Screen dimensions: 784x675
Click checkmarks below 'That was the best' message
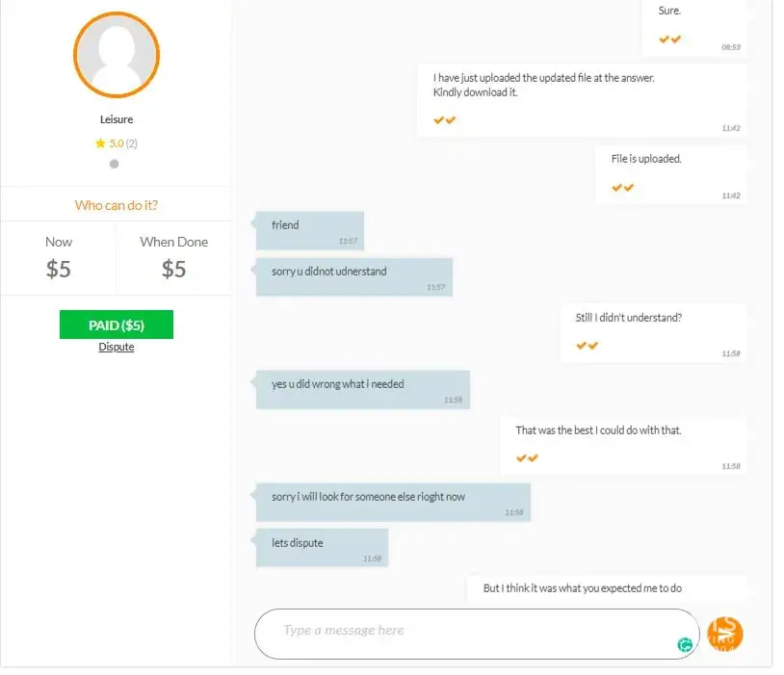(x=527, y=458)
